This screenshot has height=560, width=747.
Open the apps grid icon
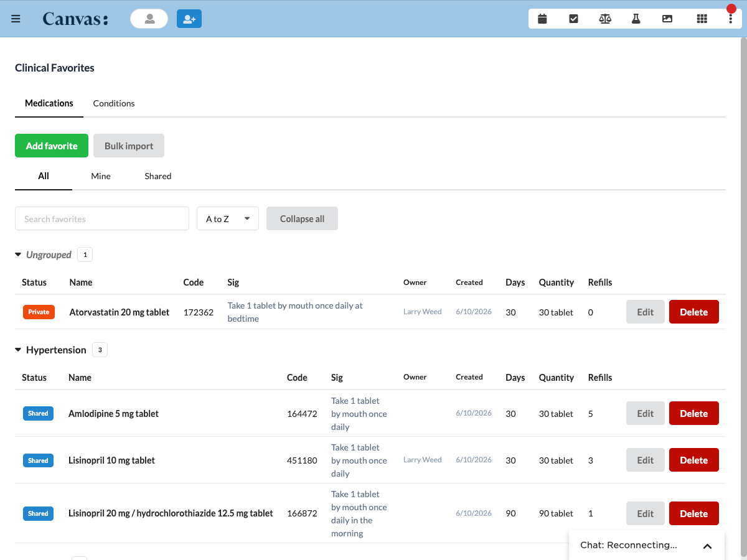pos(702,19)
